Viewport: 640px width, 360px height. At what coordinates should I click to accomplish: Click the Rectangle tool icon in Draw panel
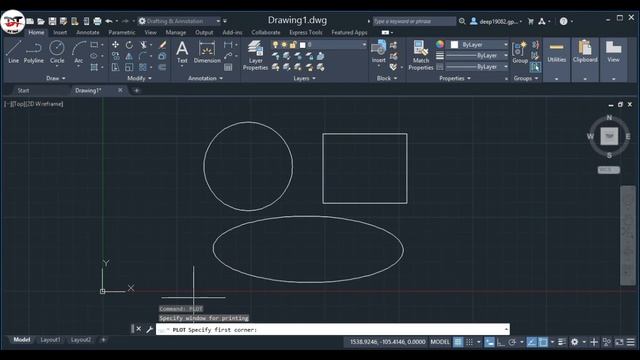coord(94,44)
